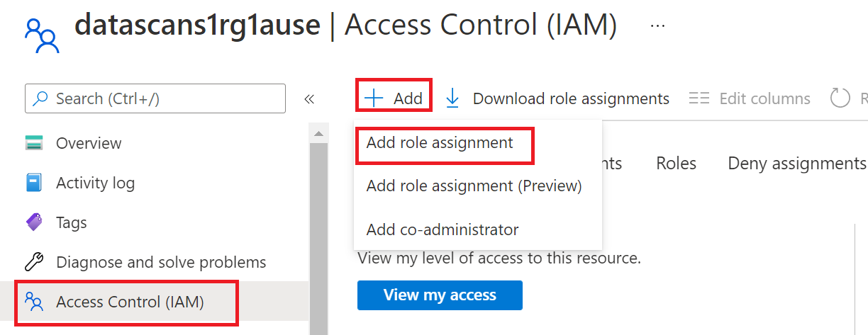Switch to the Roles tab
Image resolution: width=868 pixels, height=335 pixels.
pos(676,164)
